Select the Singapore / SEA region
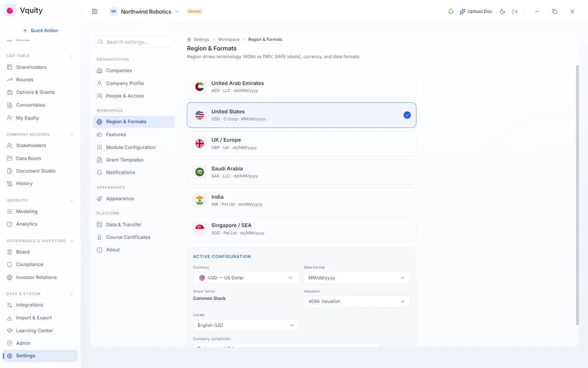This screenshot has width=588, height=368. pyautogui.click(x=301, y=229)
